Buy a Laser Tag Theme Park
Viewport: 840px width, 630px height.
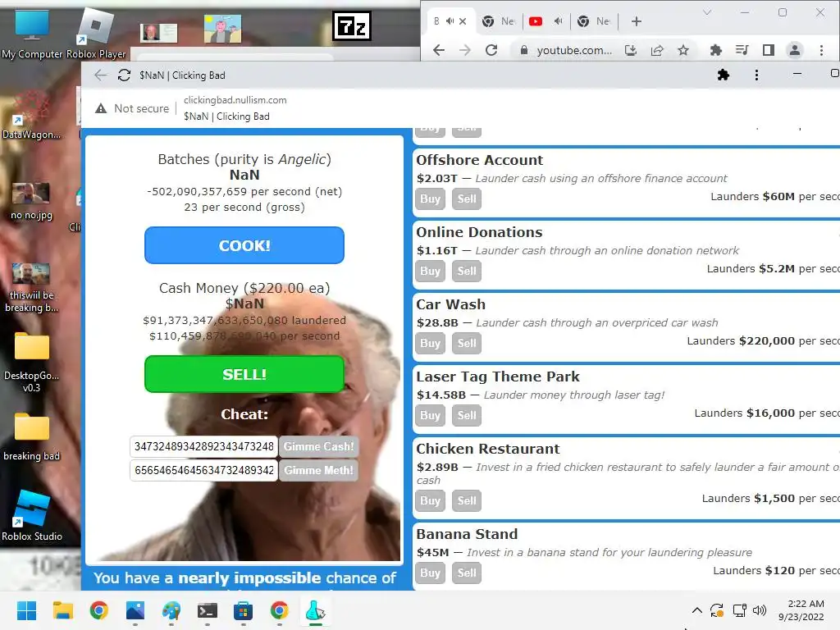430,415
